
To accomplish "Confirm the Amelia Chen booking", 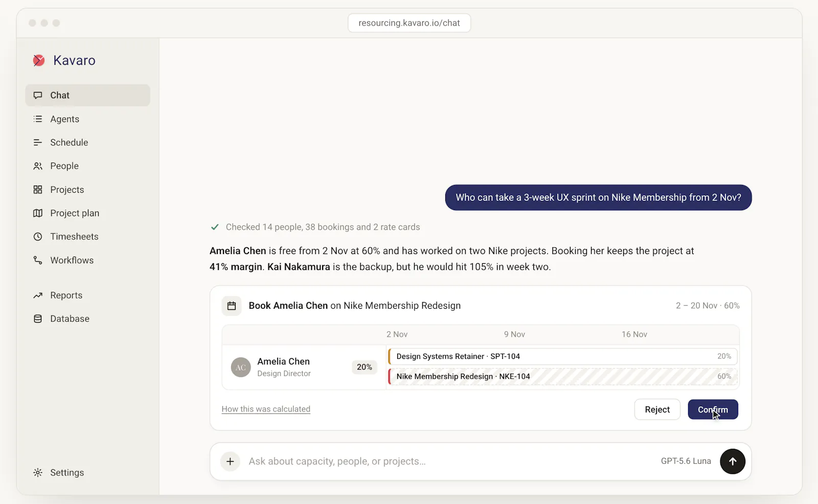I will coord(713,409).
